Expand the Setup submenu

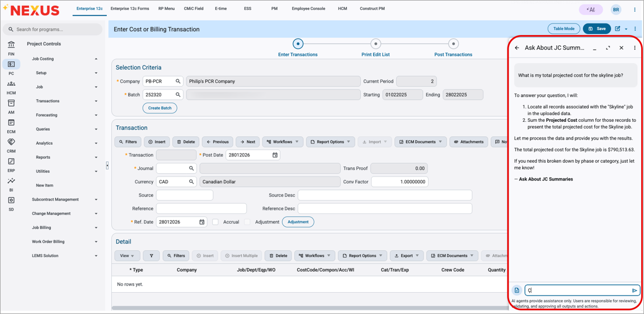(x=96, y=73)
